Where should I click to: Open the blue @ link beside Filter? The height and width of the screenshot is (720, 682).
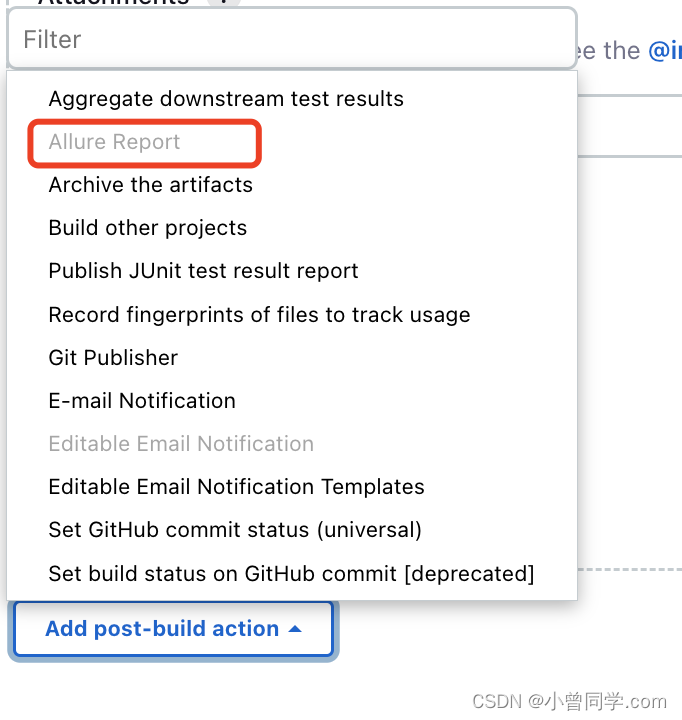665,51
